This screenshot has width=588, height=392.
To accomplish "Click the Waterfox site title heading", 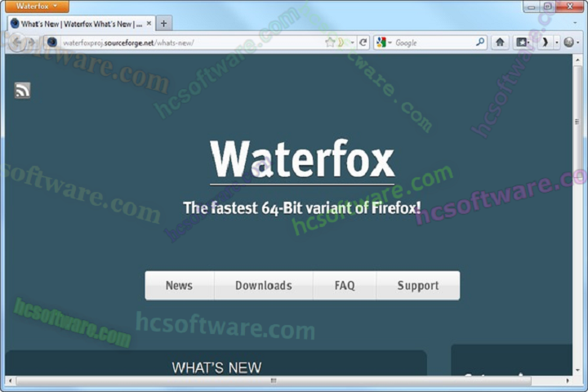I will [x=302, y=158].
